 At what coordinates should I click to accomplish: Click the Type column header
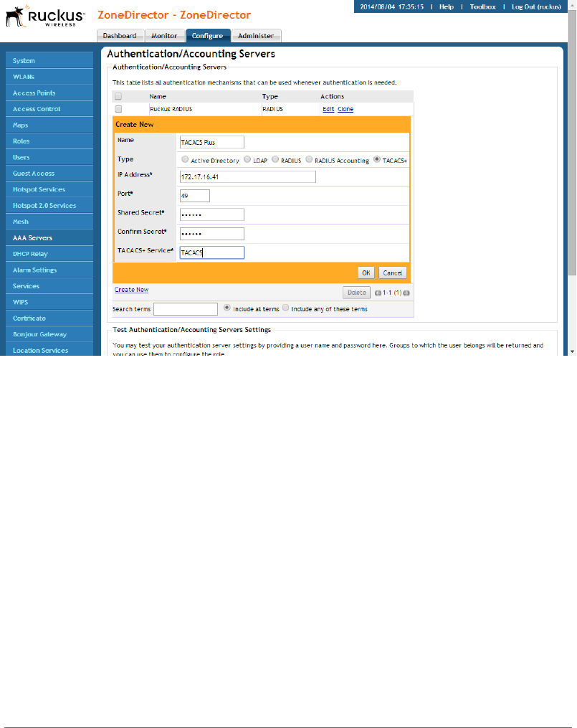[x=270, y=97]
